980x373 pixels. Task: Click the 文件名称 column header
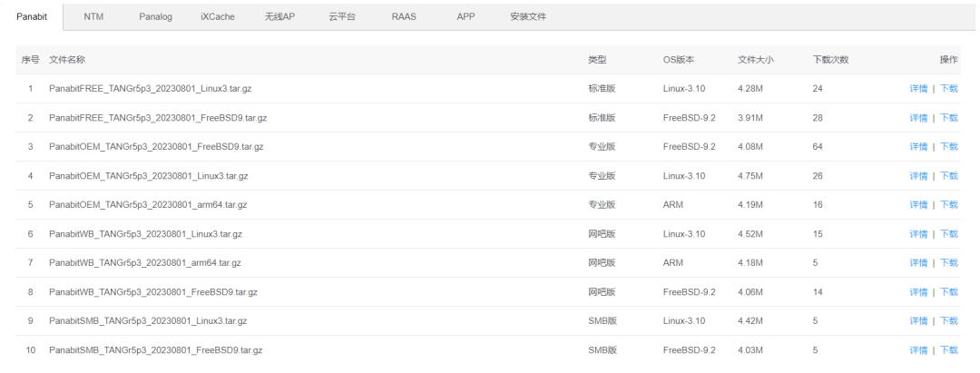(67, 60)
